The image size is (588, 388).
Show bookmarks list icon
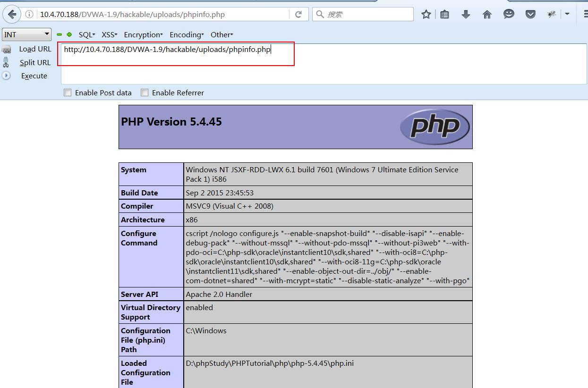tap(444, 14)
